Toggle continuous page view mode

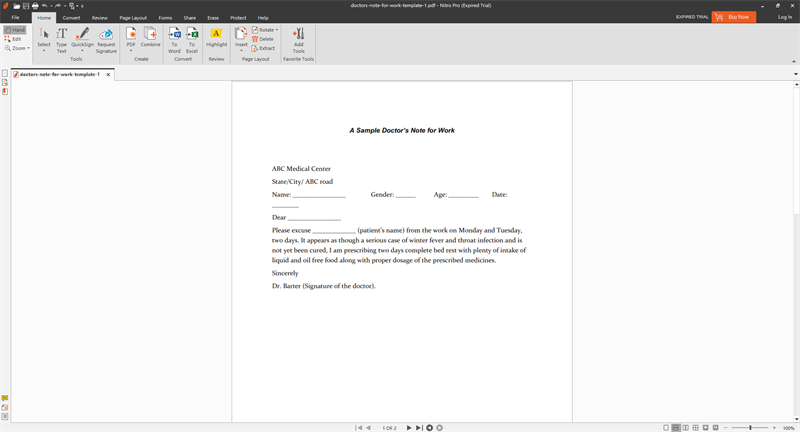click(676, 428)
